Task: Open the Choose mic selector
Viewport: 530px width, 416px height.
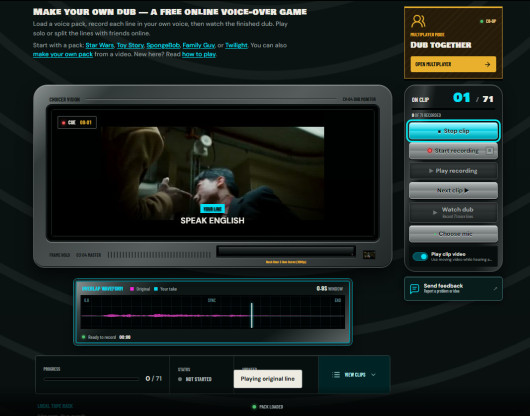Action: pos(453,234)
